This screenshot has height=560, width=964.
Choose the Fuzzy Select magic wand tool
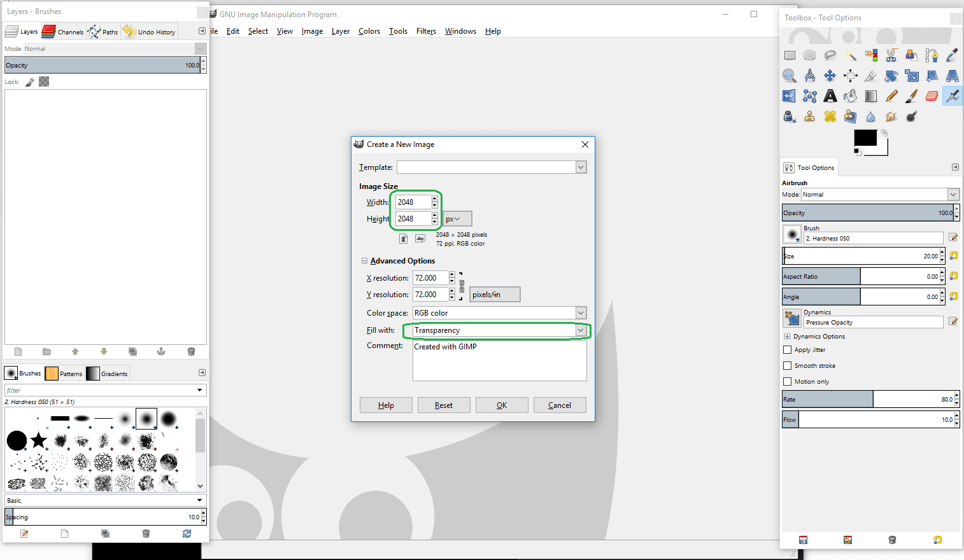(851, 55)
